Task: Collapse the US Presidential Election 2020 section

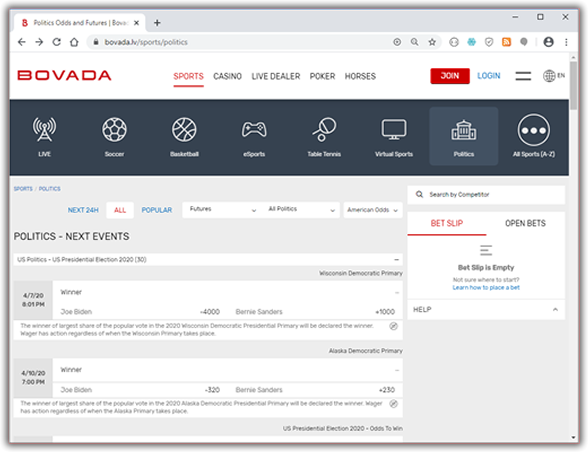Action: click(396, 260)
